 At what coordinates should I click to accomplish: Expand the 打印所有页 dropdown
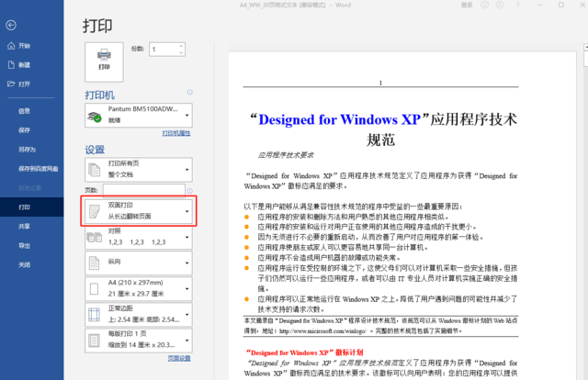coord(139,170)
